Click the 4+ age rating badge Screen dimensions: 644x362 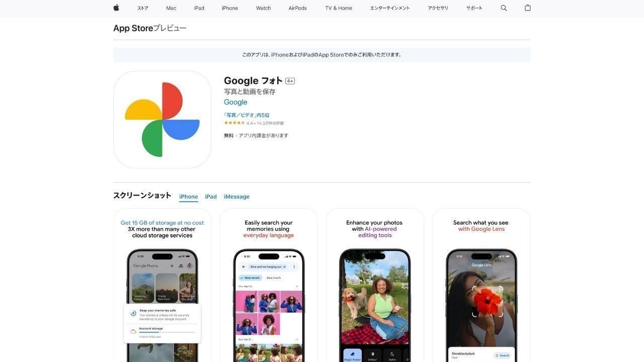click(x=290, y=81)
